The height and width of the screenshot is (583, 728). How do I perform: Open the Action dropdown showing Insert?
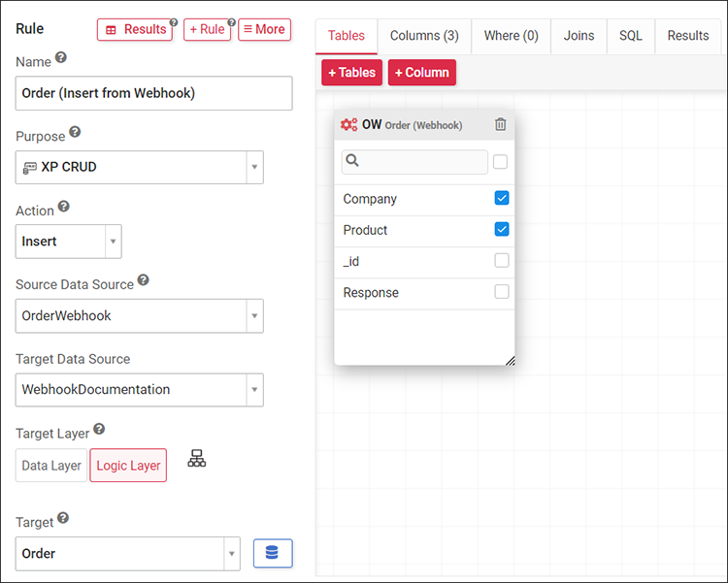click(113, 242)
